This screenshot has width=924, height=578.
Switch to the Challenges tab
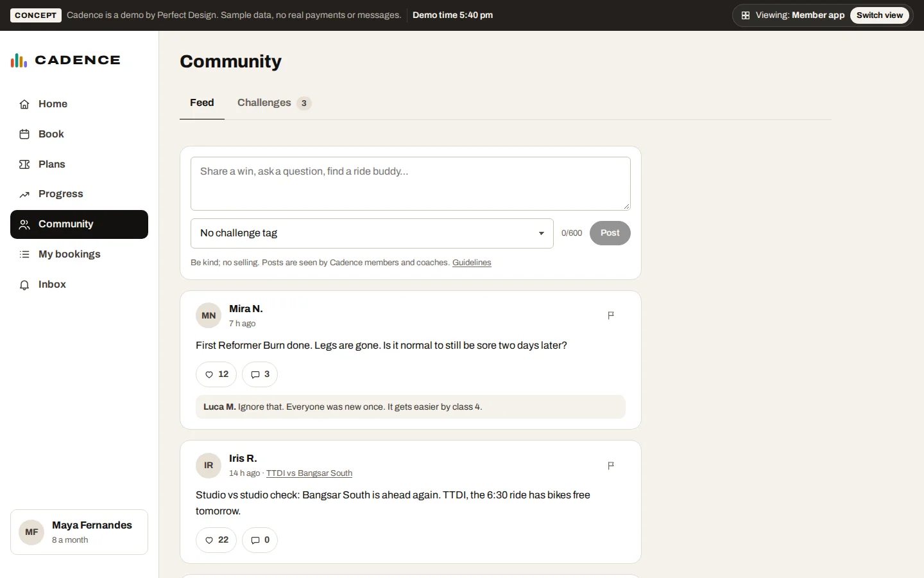(274, 103)
